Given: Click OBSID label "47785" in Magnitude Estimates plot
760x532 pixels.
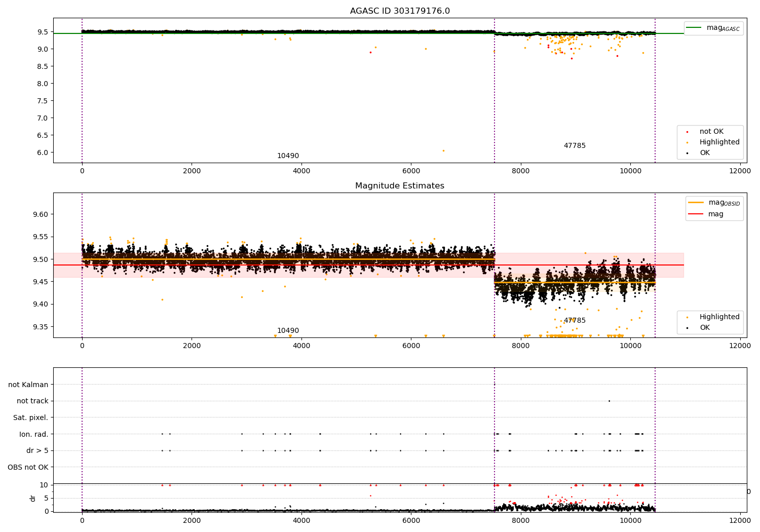Looking at the screenshot, I should [x=575, y=321].
